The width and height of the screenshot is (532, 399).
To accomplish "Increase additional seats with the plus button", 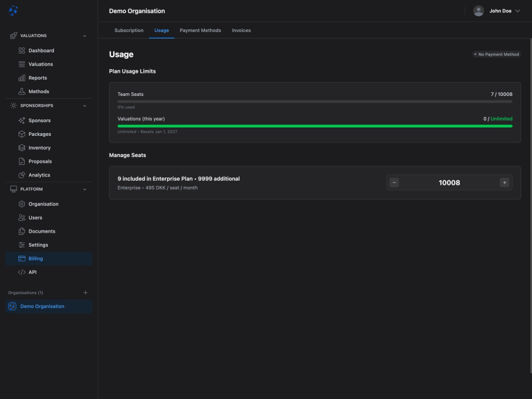I will [504, 182].
